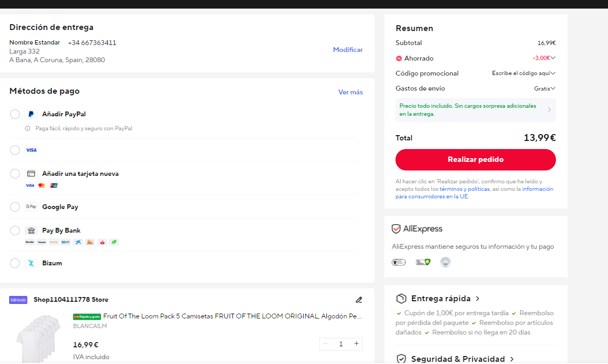Click the Bizum logo icon

point(31,263)
